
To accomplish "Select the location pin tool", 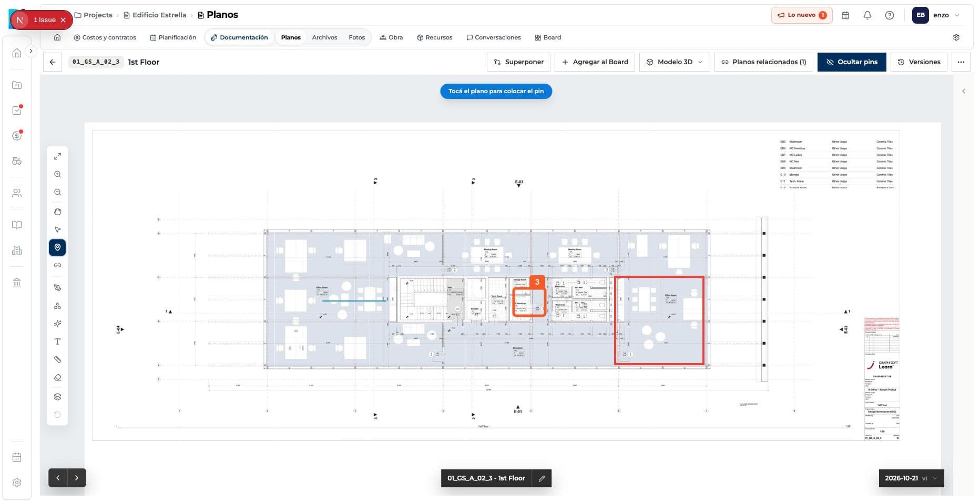I will [x=57, y=247].
